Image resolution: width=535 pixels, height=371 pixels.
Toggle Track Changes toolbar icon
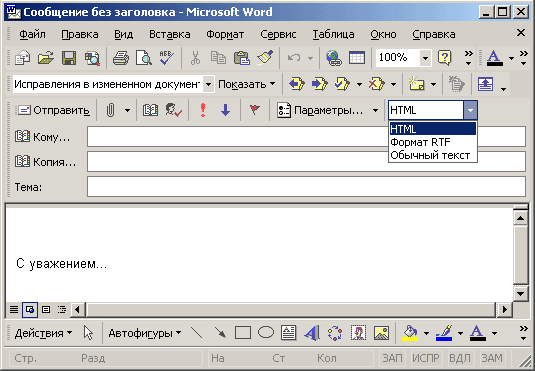point(456,84)
